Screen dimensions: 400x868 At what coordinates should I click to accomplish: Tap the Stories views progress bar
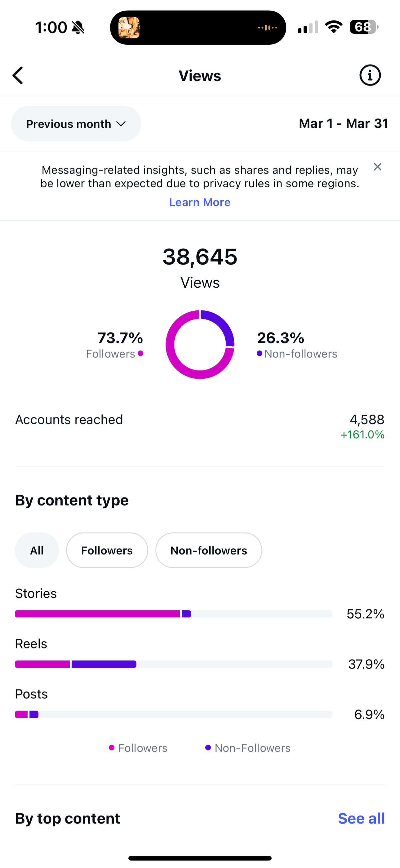pos(174,614)
